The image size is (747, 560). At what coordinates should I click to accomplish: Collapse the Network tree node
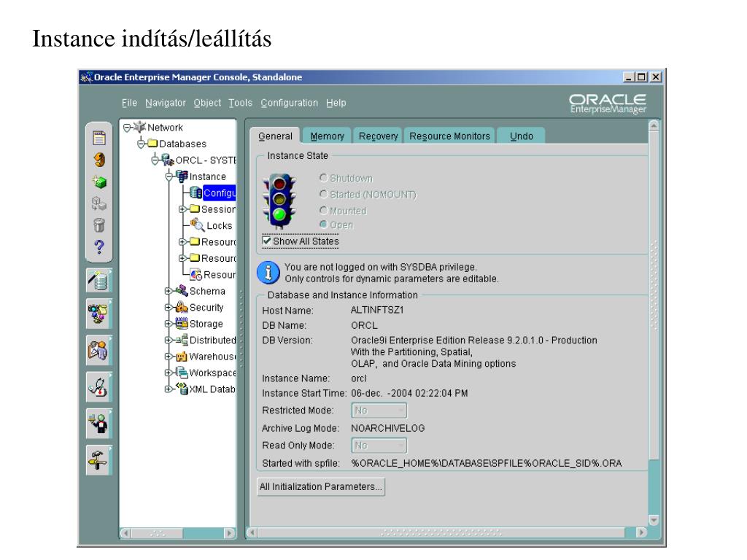click(x=127, y=128)
